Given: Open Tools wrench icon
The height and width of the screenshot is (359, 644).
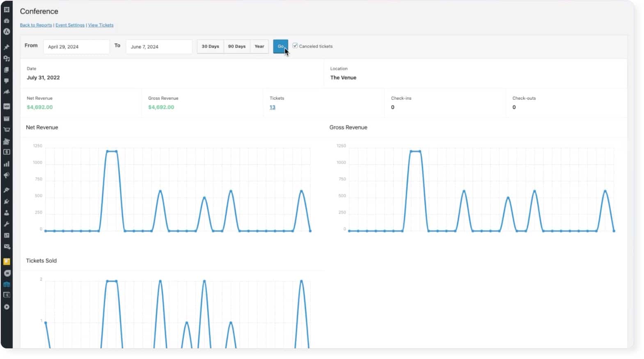Looking at the screenshot, I should click(7, 224).
